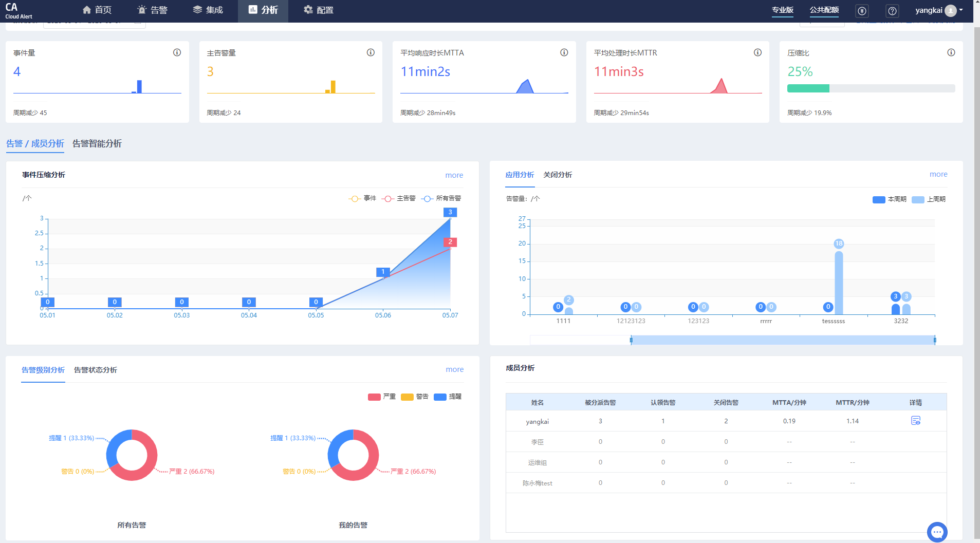Switch to the 关闭分析 tab

(558, 175)
